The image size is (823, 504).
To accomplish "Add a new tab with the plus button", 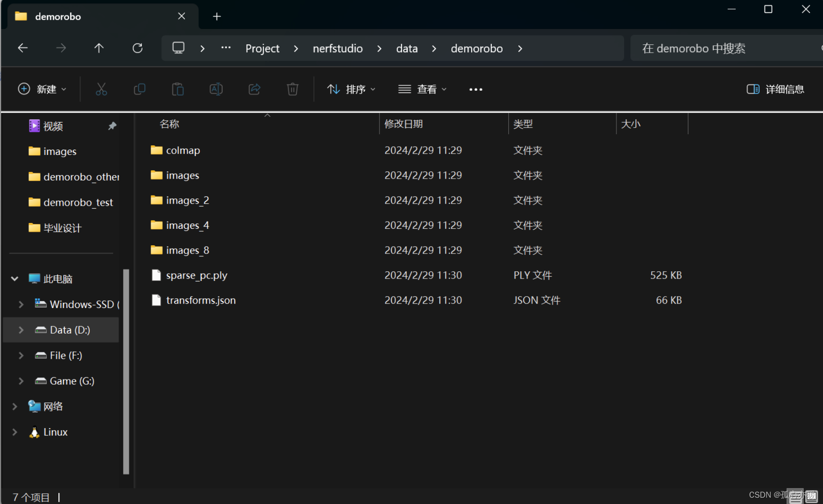I will (x=217, y=16).
